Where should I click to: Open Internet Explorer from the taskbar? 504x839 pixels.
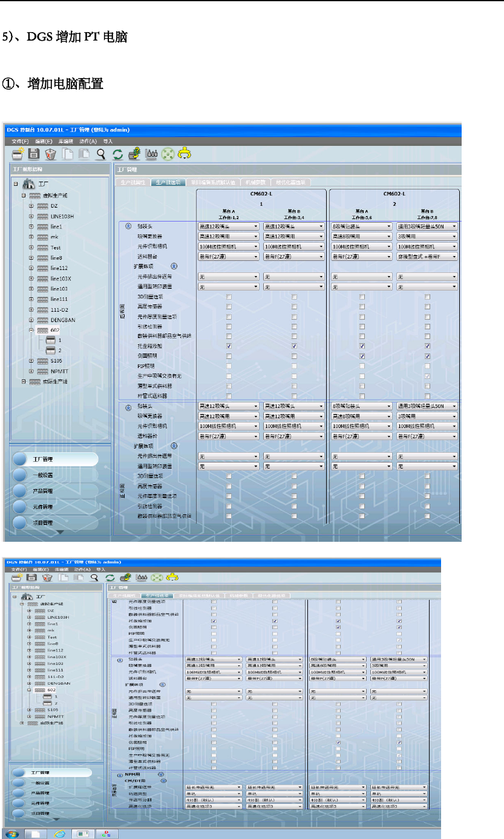pos(61,834)
